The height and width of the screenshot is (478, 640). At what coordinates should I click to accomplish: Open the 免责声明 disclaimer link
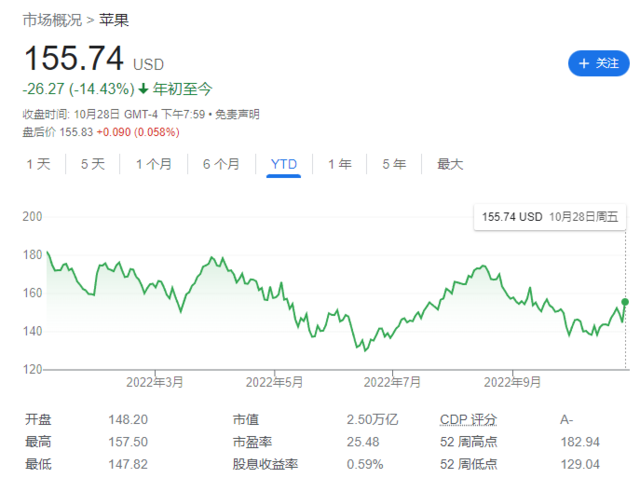tap(237, 114)
